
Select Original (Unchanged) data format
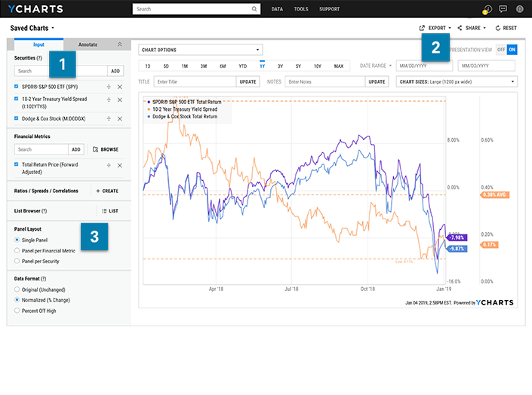coord(17,289)
